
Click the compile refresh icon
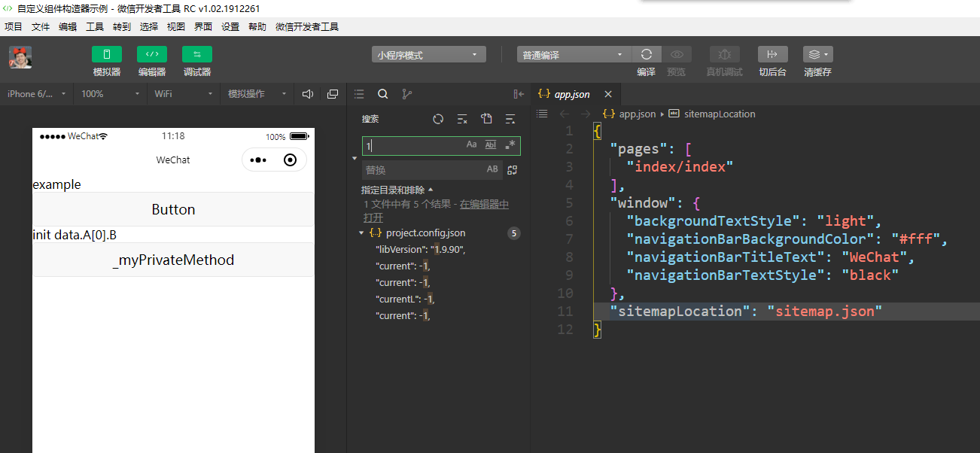coord(646,54)
